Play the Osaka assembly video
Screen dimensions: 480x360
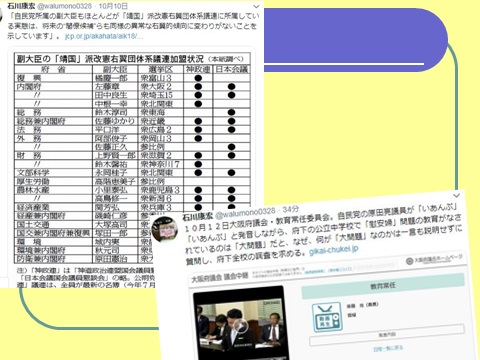pyautogui.click(x=241, y=326)
